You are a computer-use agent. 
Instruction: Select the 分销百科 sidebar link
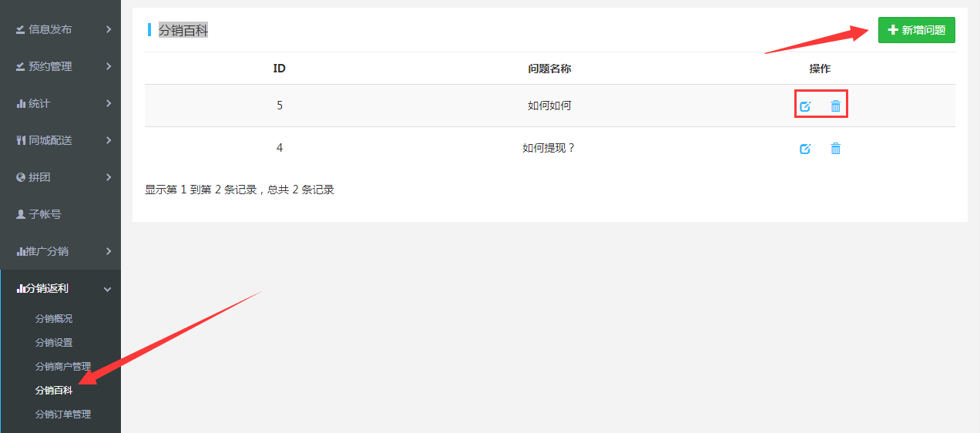click(x=54, y=390)
